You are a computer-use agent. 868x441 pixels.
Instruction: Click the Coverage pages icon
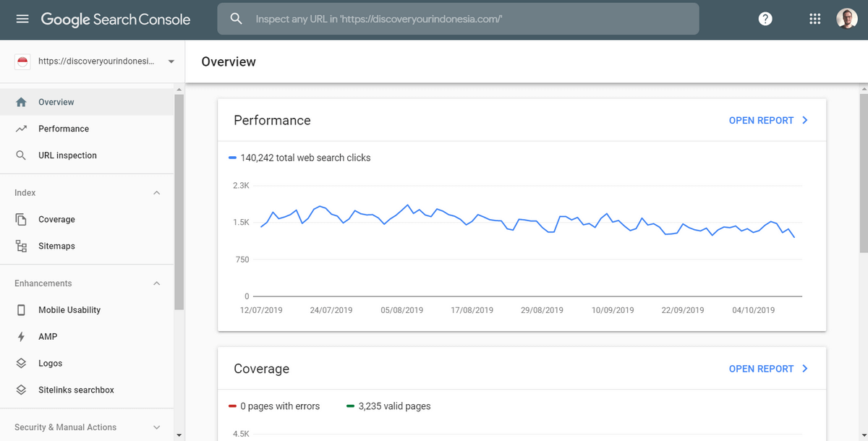pyautogui.click(x=21, y=220)
